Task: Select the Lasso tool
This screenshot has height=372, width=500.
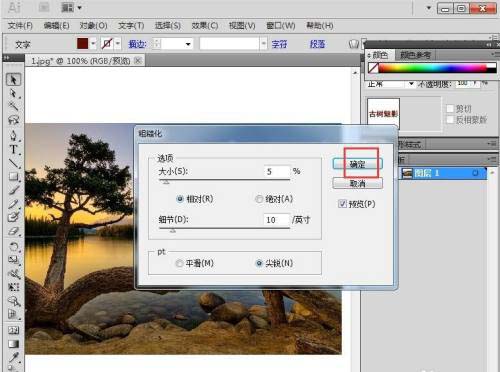Action: click(13, 120)
